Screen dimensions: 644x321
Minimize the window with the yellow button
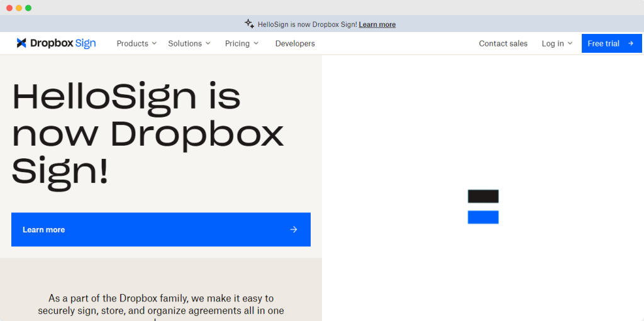(x=19, y=8)
